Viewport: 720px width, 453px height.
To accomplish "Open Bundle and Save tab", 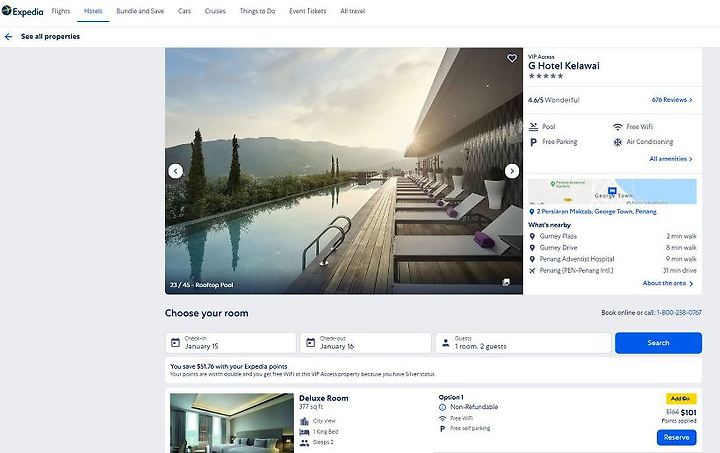I will 140,11.
